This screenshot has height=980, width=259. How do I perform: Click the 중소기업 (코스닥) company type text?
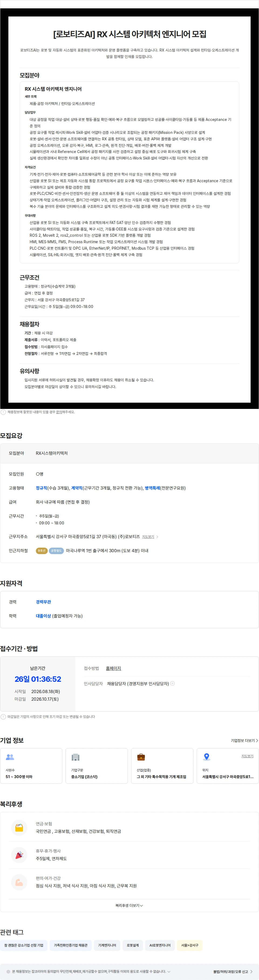tap(84, 777)
